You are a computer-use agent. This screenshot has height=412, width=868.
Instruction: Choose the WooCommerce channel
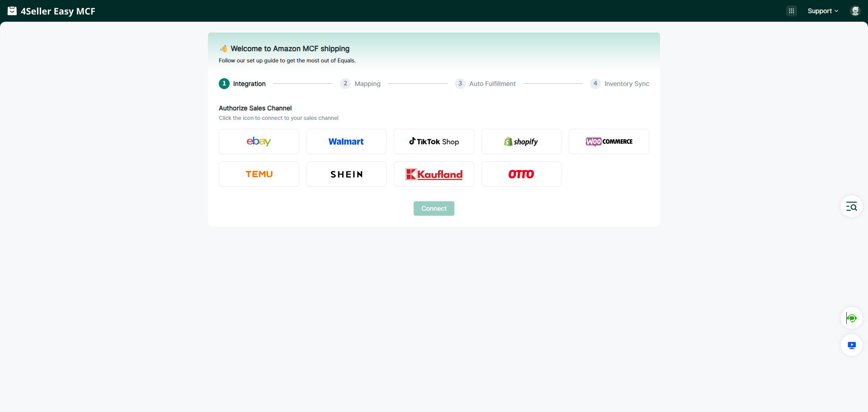609,142
